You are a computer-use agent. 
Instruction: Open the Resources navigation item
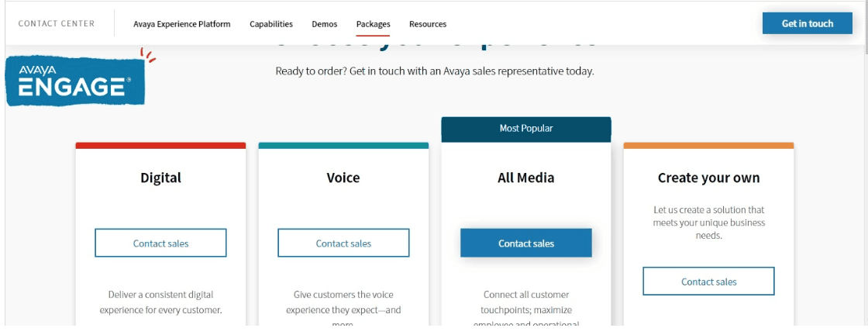point(428,24)
